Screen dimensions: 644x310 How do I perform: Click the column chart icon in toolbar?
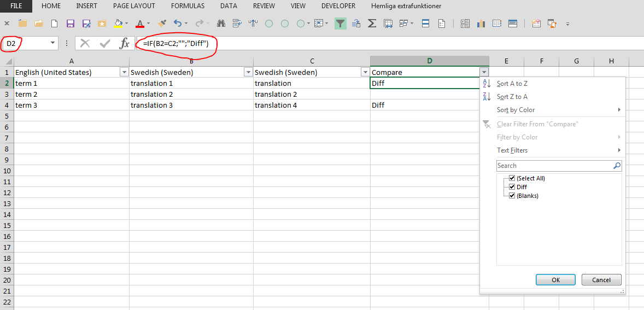click(x=481, y=24)
